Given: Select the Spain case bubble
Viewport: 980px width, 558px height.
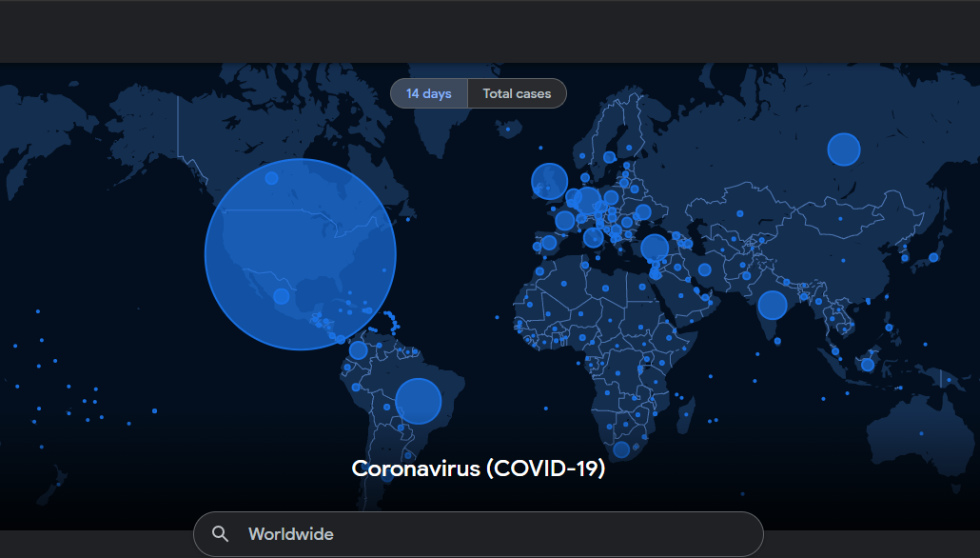Looking at the screenshot, I should 549,242.
